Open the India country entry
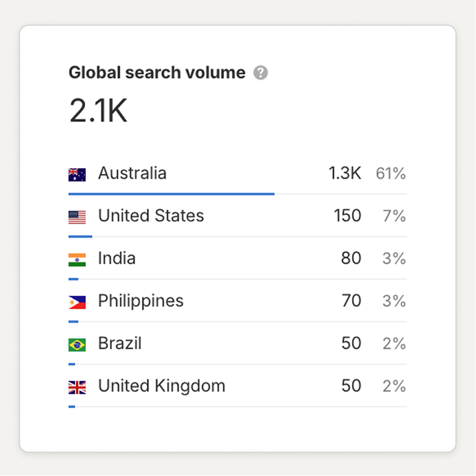This screenshot has width=476, height=476. pyautogui.click(x=117, y=259)
